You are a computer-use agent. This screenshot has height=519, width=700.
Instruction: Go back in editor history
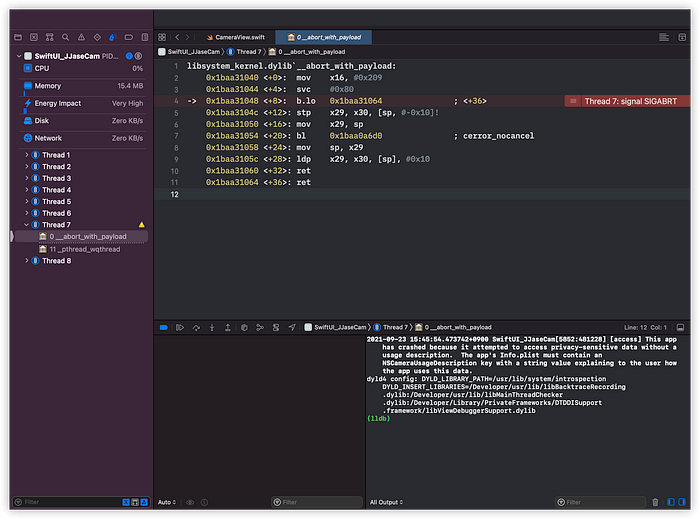[177, 37]
